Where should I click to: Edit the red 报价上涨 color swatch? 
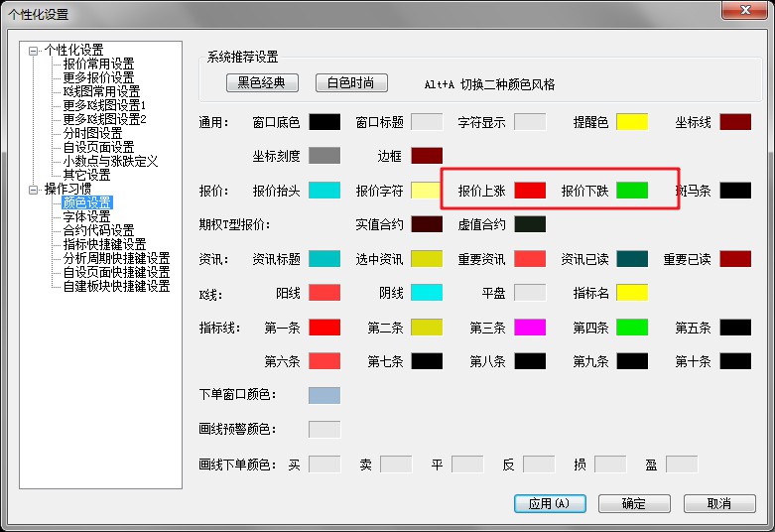pyautogui.click(x=530, y=191)
